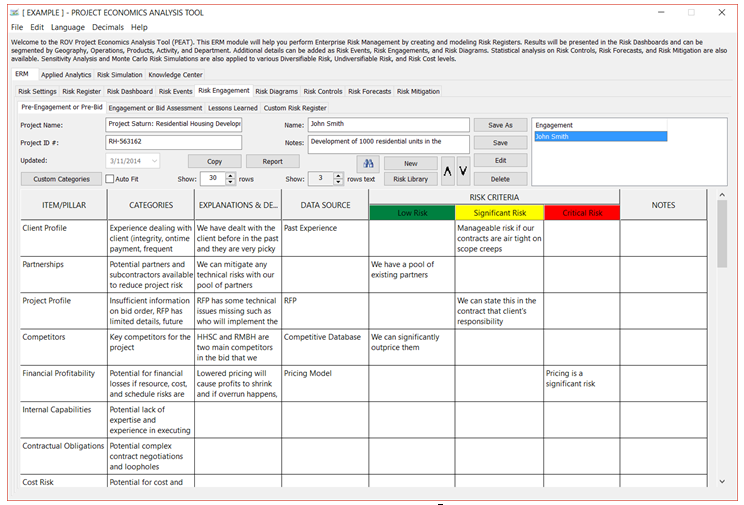This screenshot has height=505, width=744.
Task: Open the Help menu
Action: pos(139,27)
